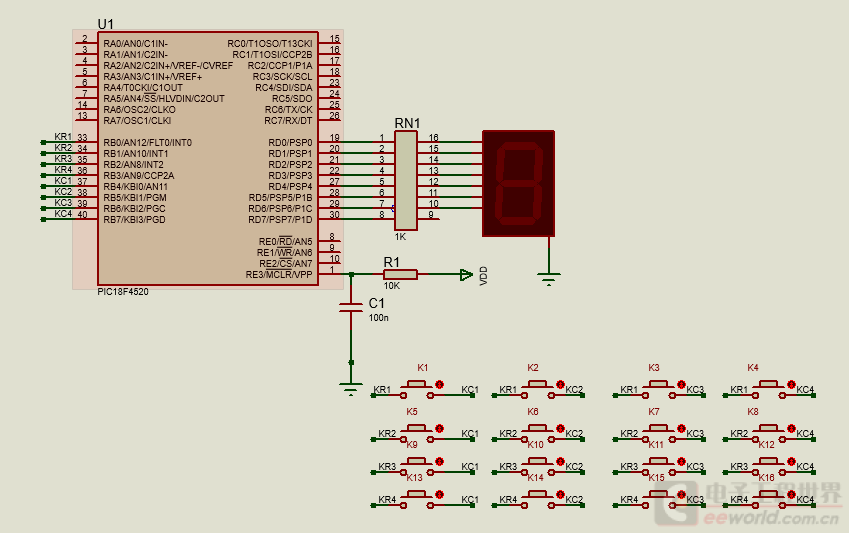
Task: Toggle the red latch dot on button K7
Action: 681,428
